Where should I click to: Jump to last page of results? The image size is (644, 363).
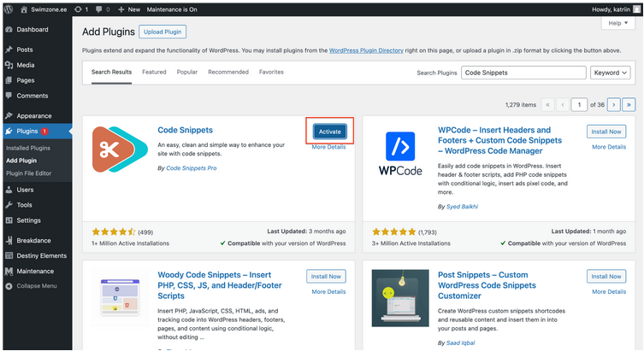tap(629, 104)
